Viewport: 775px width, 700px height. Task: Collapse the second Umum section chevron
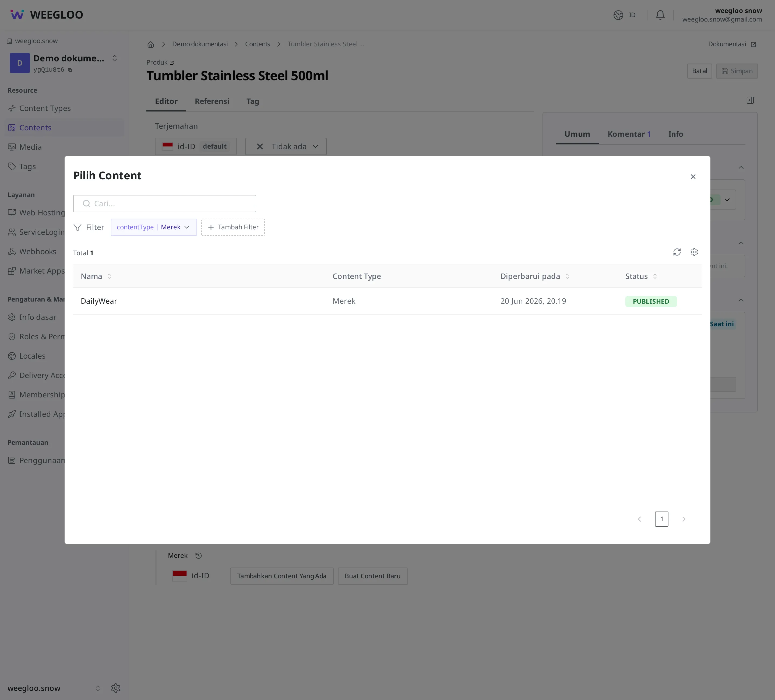click(741, 243)
